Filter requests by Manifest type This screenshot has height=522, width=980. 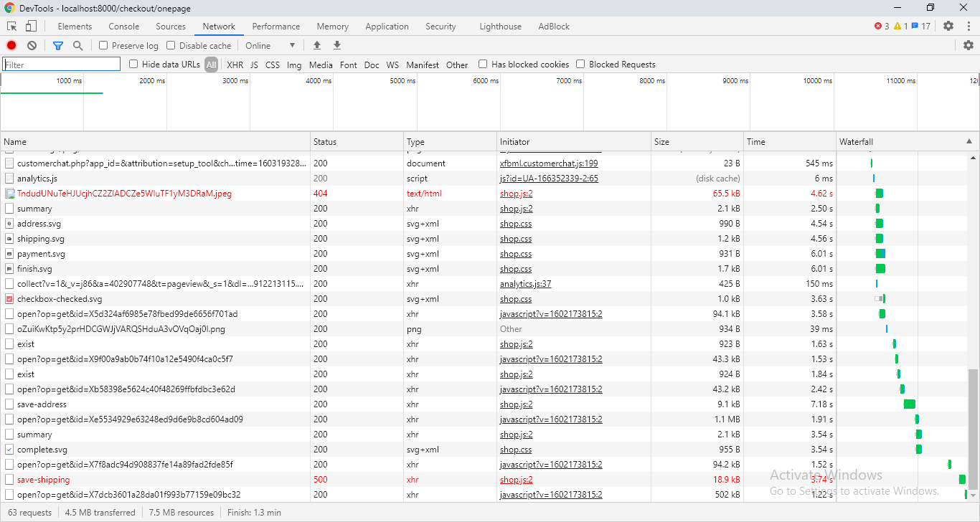(423, 65)
